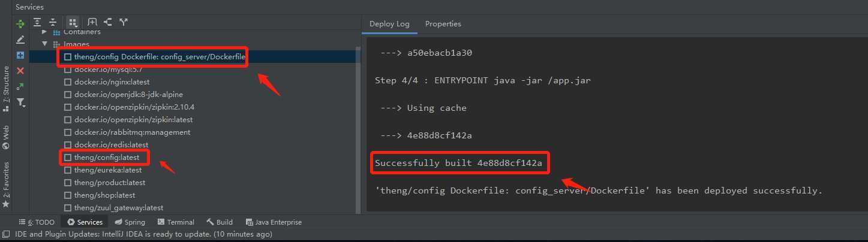Switch to the Deploy Log tab
The width and height of the screenshot is (868, 242).
(x=389, y=24)
